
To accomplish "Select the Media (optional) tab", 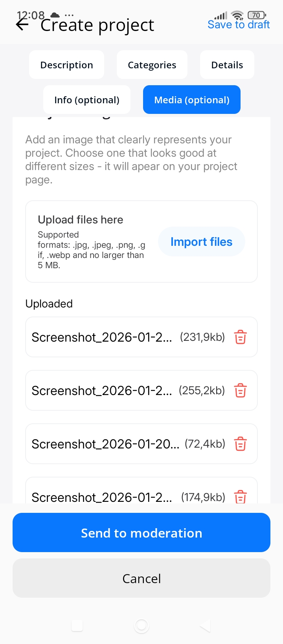I will coord(191,100).
